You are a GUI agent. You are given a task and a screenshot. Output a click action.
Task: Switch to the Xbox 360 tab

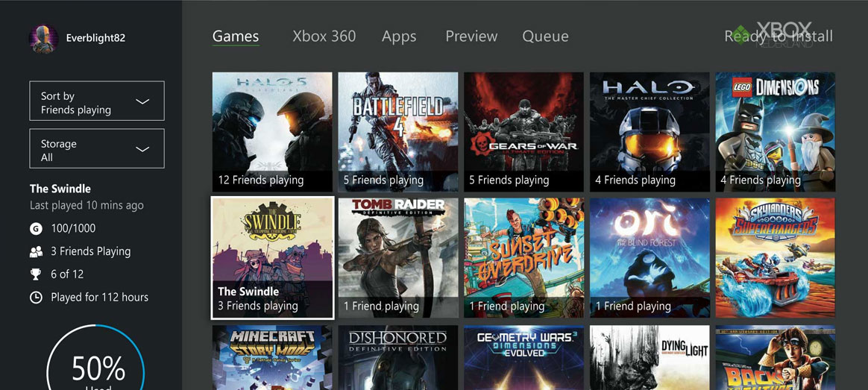[324, 37]
